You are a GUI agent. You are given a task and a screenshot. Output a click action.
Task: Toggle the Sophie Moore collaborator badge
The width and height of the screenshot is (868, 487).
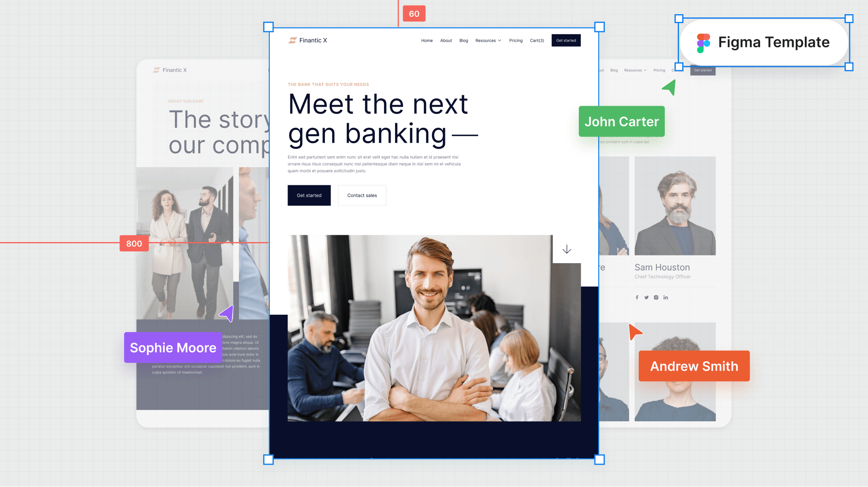[x=173, y=347]
